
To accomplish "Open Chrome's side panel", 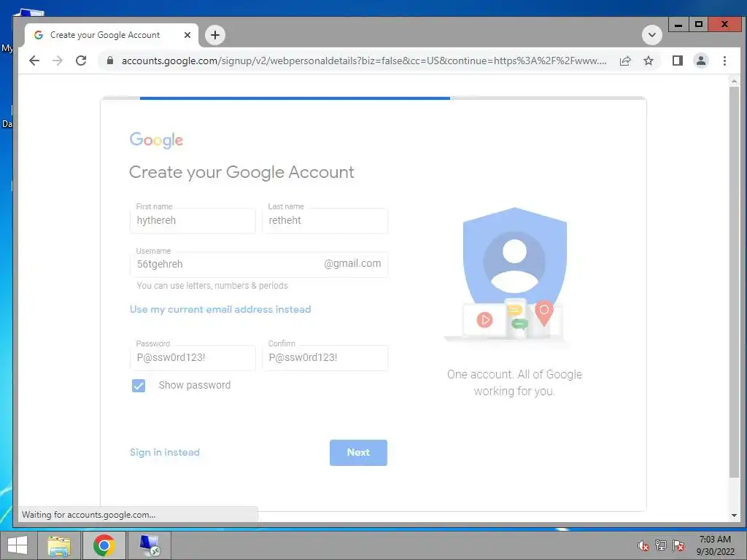I will pyautogui.click(x=678, y=61).
